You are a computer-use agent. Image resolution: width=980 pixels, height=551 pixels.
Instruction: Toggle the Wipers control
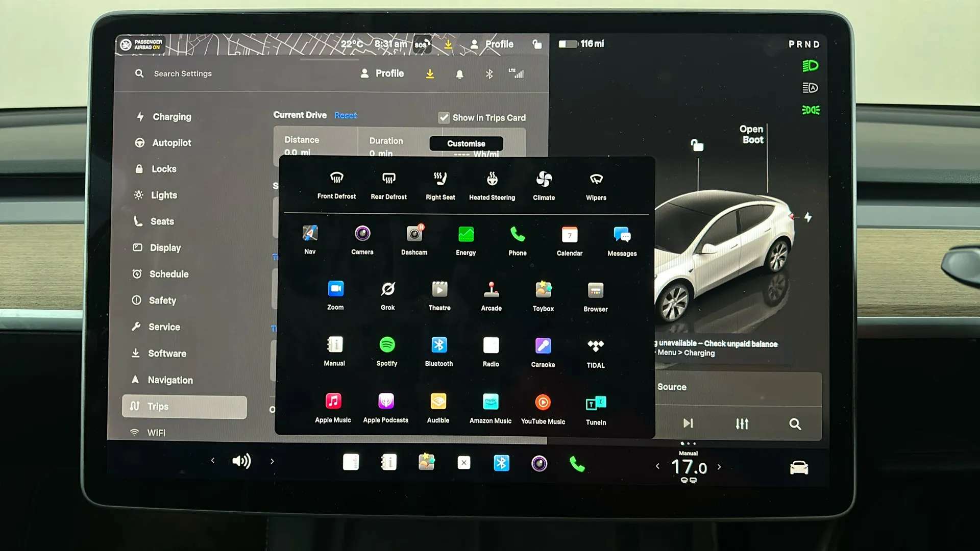596,187
